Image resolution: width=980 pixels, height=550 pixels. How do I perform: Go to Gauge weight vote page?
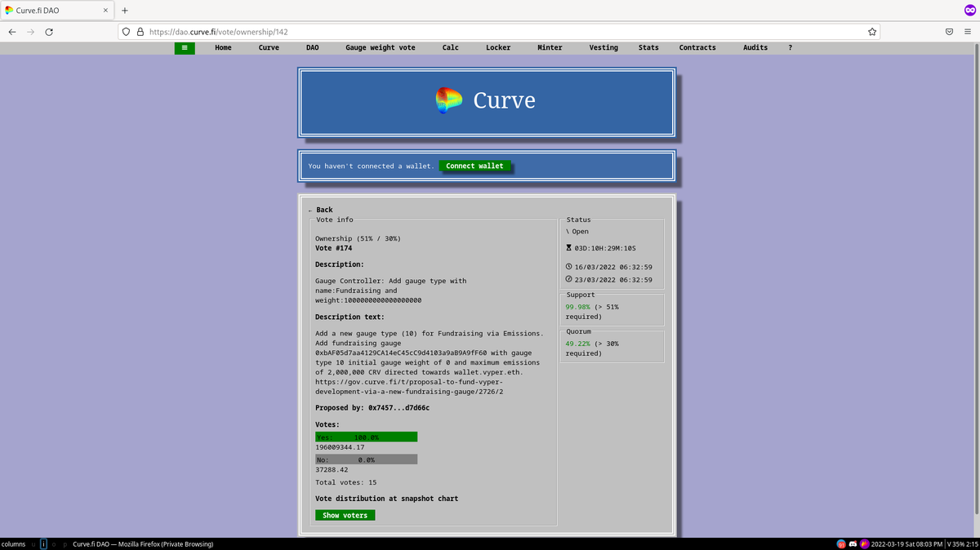tap(381, 48)
